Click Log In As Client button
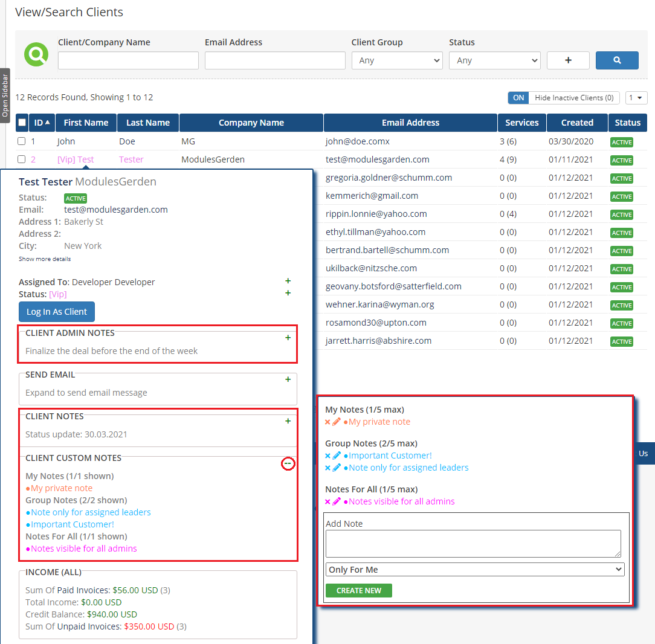 (x=57, y=312)
